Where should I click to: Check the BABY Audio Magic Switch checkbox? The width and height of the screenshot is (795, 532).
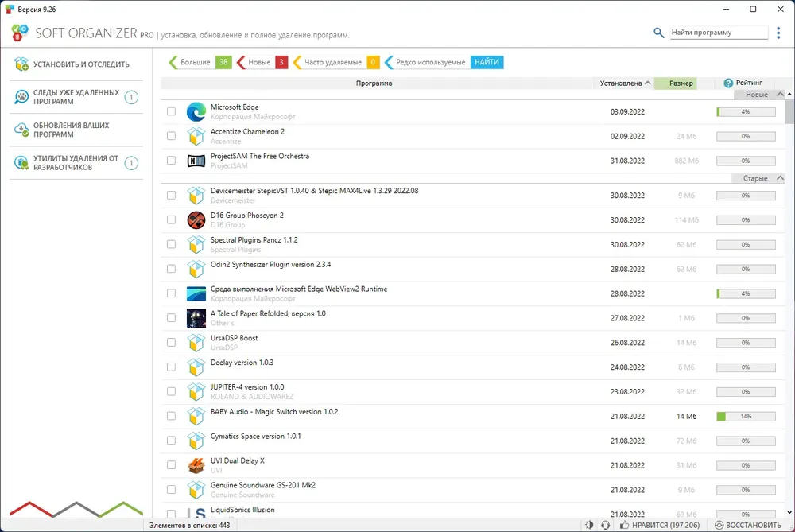(x=172, y=416)
